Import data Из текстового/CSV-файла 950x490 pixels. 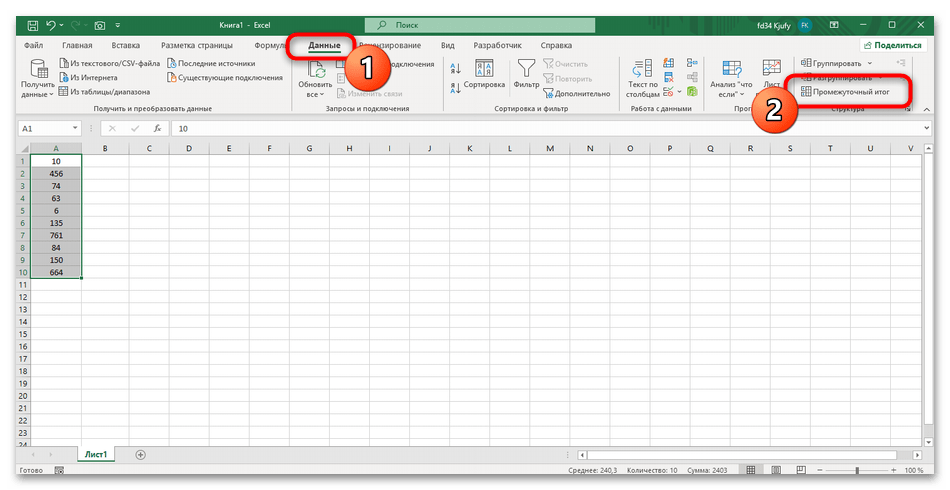110,63
